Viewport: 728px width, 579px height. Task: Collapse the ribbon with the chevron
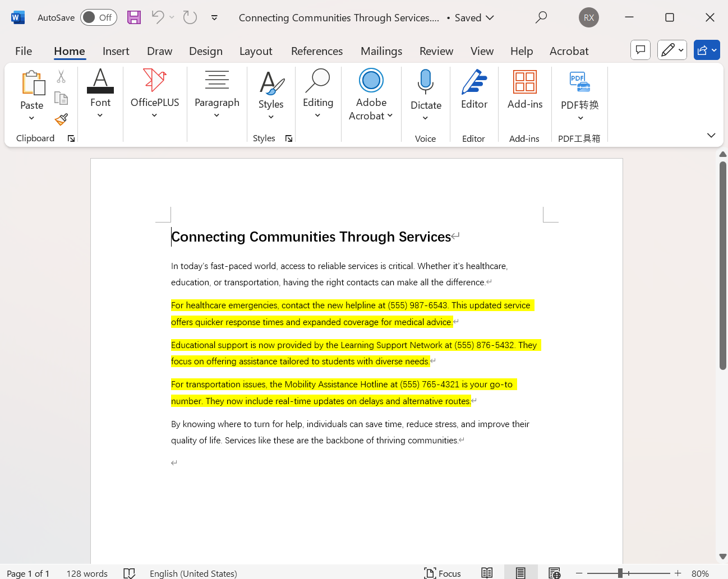tap(711, 135)
